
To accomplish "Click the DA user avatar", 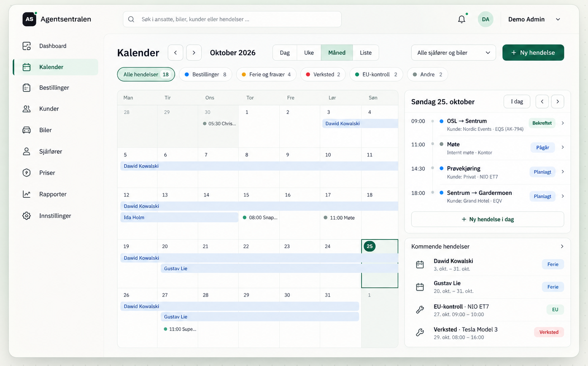I will pyautogui.click(x=486, y=19).
